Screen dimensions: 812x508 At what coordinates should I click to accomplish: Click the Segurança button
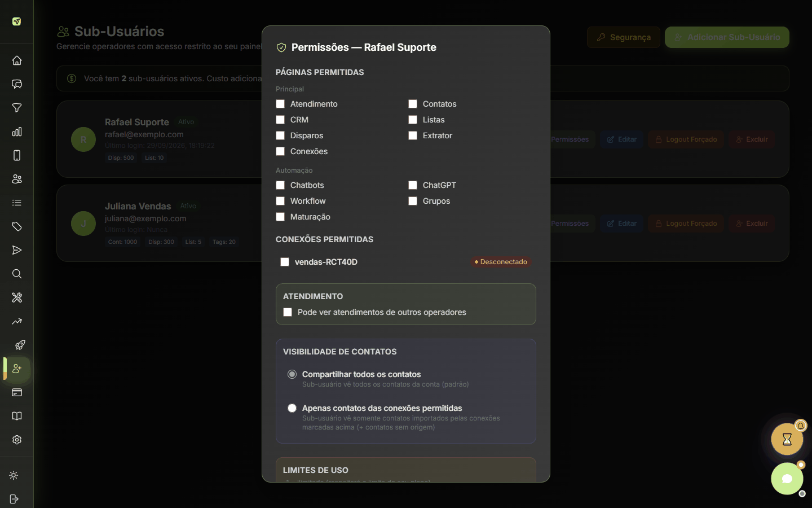[624, 37]
